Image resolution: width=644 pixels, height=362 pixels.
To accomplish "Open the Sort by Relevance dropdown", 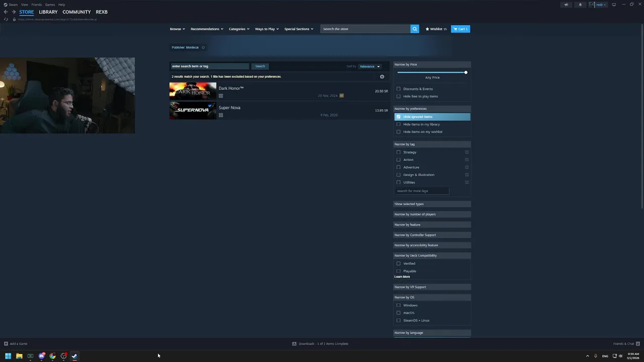I will (x=370, y=66).
